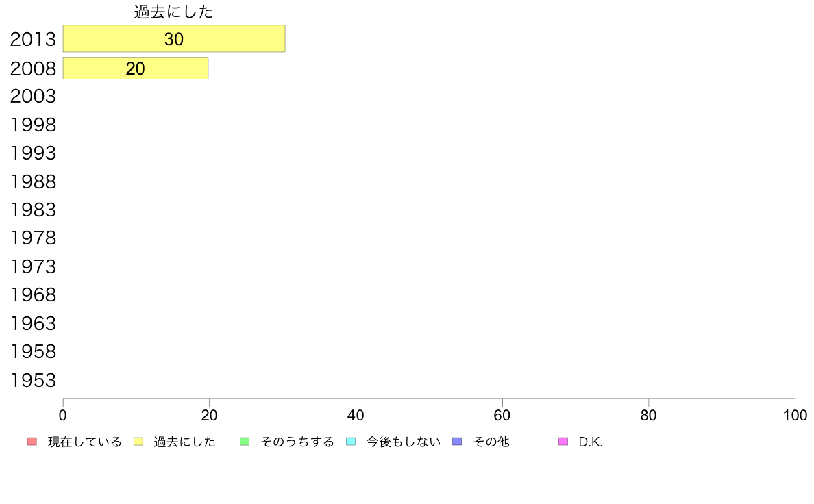Image resolution: width=814 pixels, height=504 pixels.
Task: Click the 1988 year label
Action: (x=33, y=182)
